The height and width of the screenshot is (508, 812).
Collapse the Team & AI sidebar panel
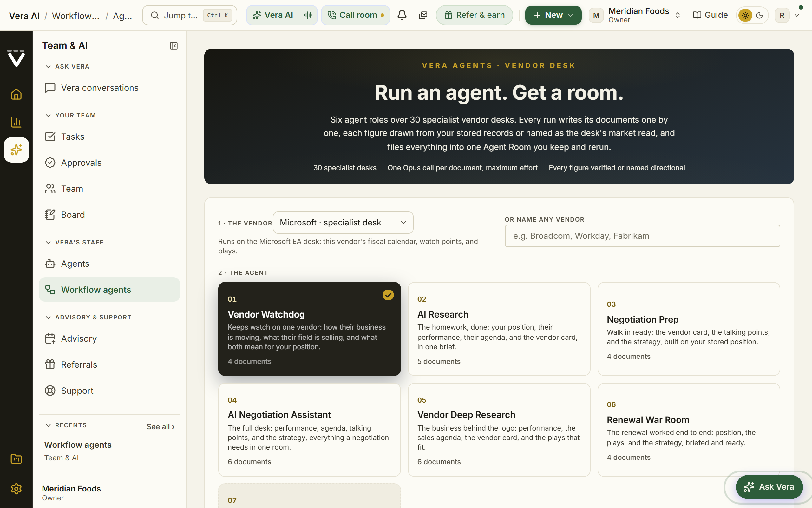(x=174, y=46)
